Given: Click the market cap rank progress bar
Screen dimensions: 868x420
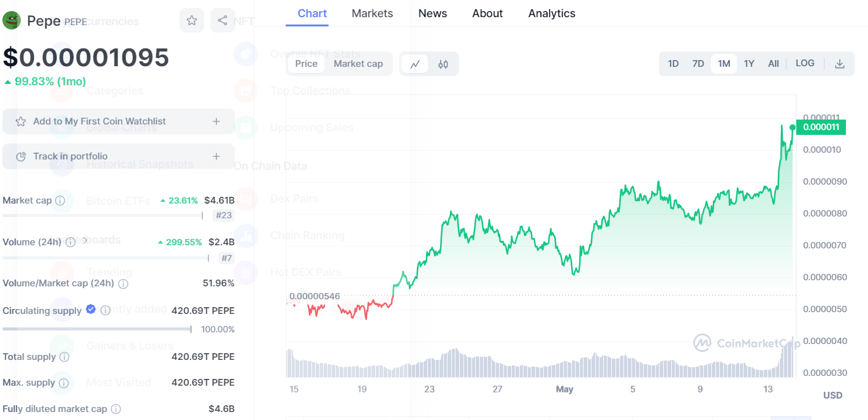Looking at the screenshot, I should pyautogui.click(x=103, y=215).
